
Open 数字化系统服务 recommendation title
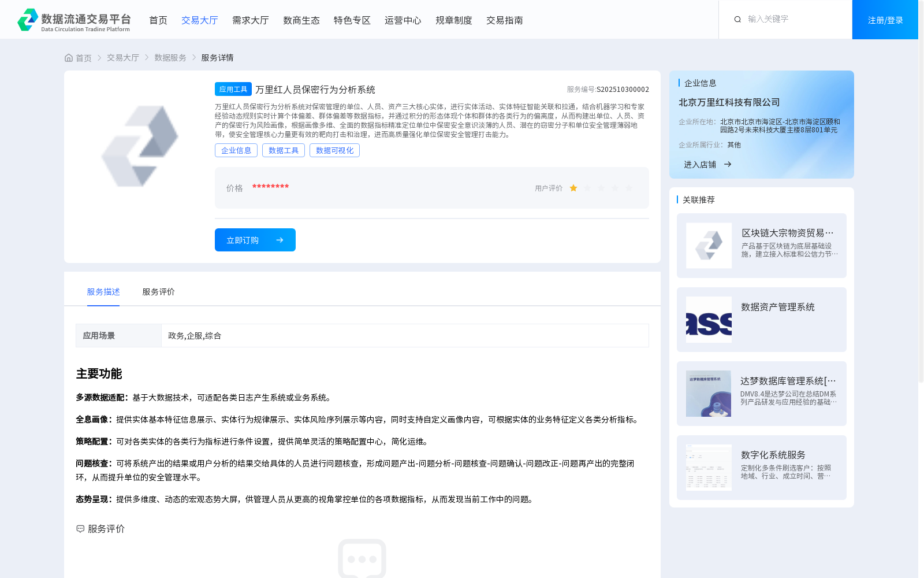(773, 455)
